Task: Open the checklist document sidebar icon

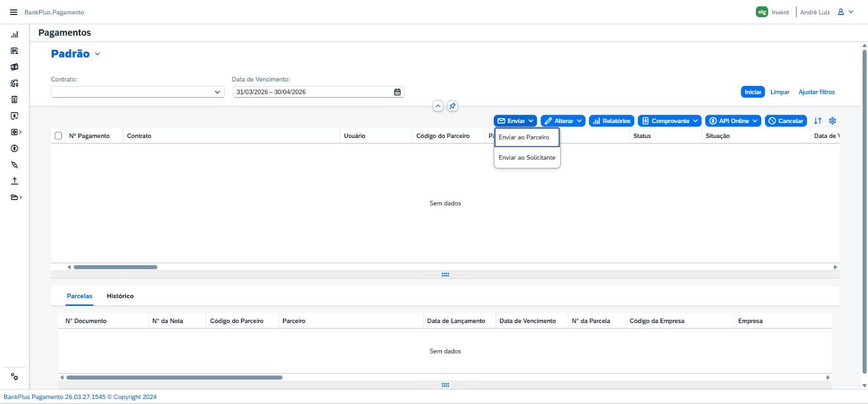Action: tap(14, 100)
